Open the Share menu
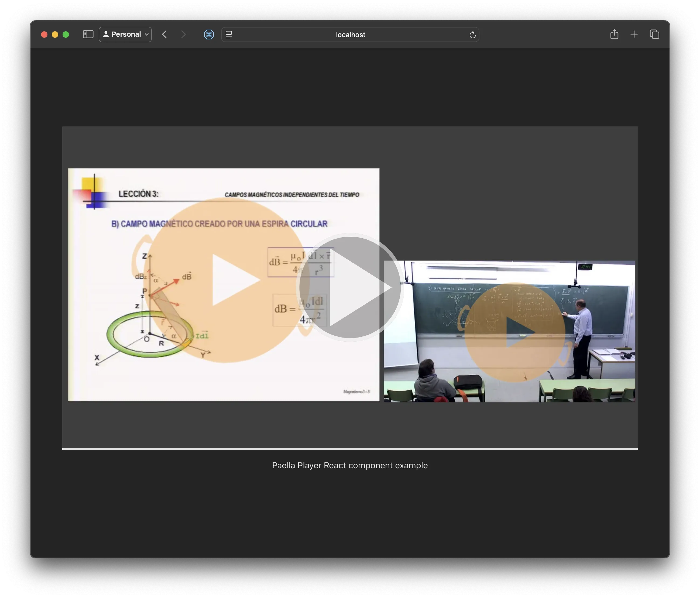This screenshot has height=598, width=700. click(x=614, y=34)
